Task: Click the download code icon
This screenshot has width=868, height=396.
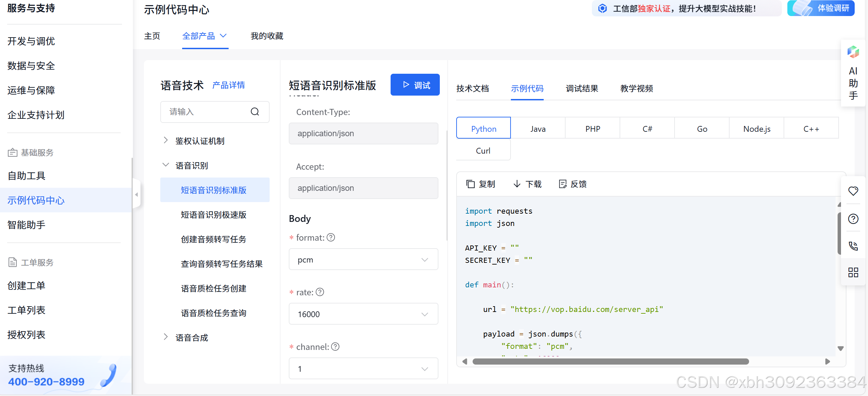Action: coord(517,184)
